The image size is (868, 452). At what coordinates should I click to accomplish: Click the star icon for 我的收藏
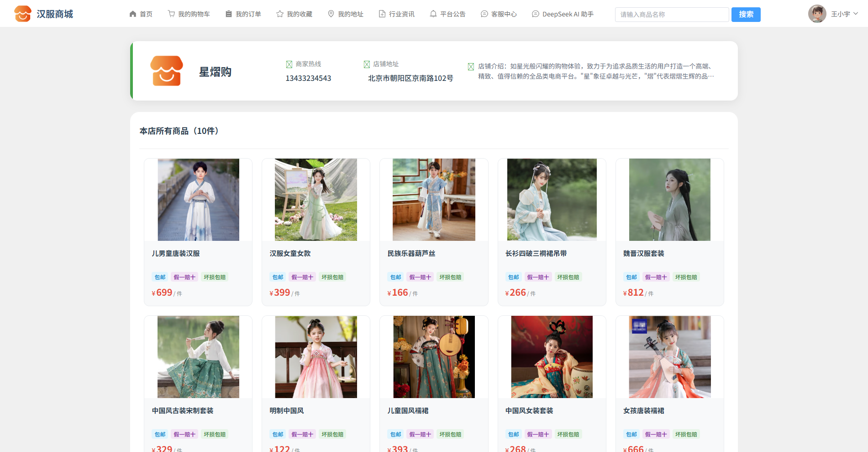click(x=280, y=14)
